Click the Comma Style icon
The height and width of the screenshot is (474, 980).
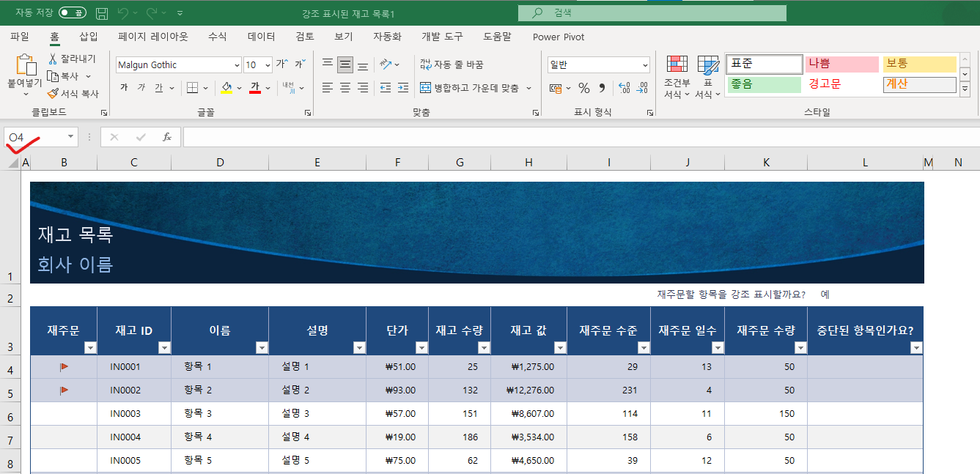click(603, 88)
